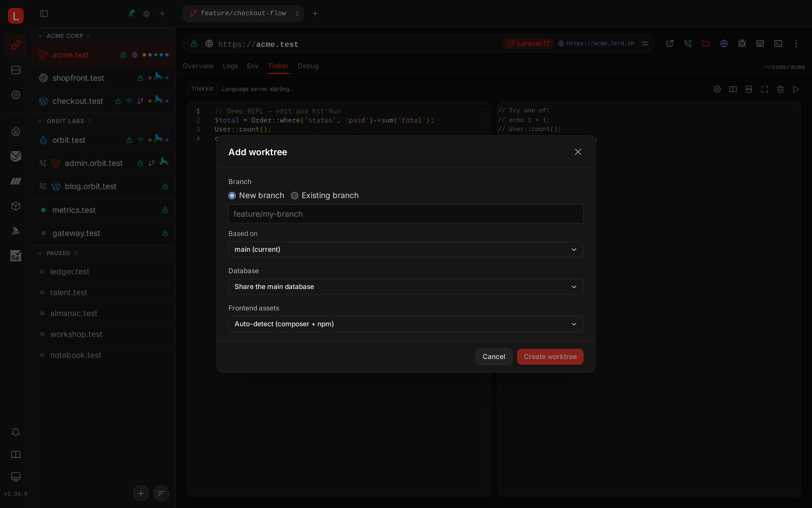Viewport: 812px width, 508px height.
Task: Open the Services server icon in left rail
Action: (16, 70)
